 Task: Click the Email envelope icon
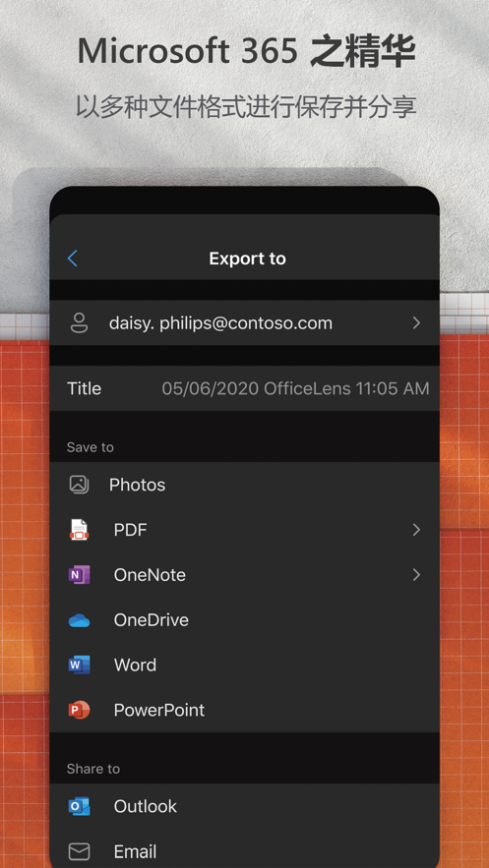click(79, 851)
